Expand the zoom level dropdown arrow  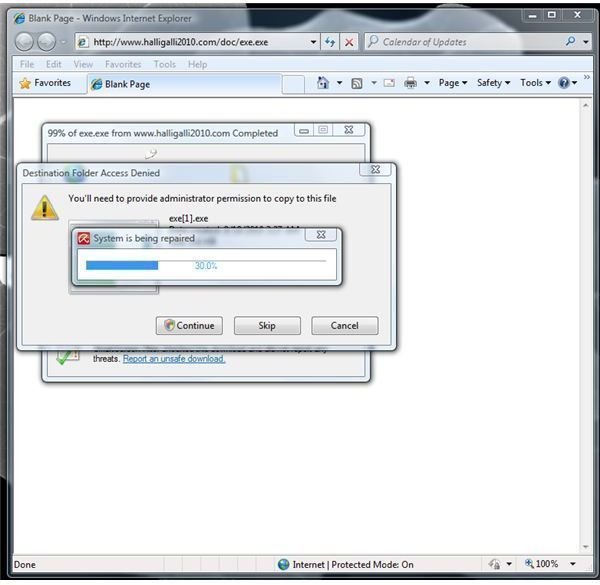point(573,564)
